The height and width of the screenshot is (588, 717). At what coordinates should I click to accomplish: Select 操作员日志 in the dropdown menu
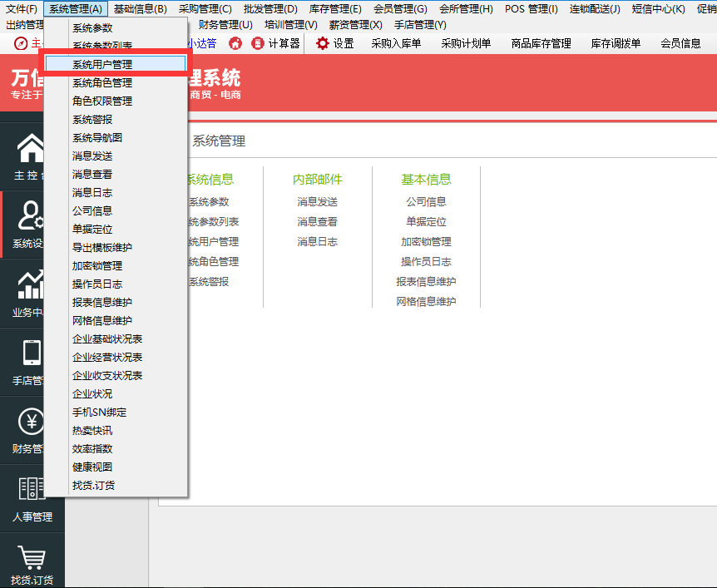point(97,284)
